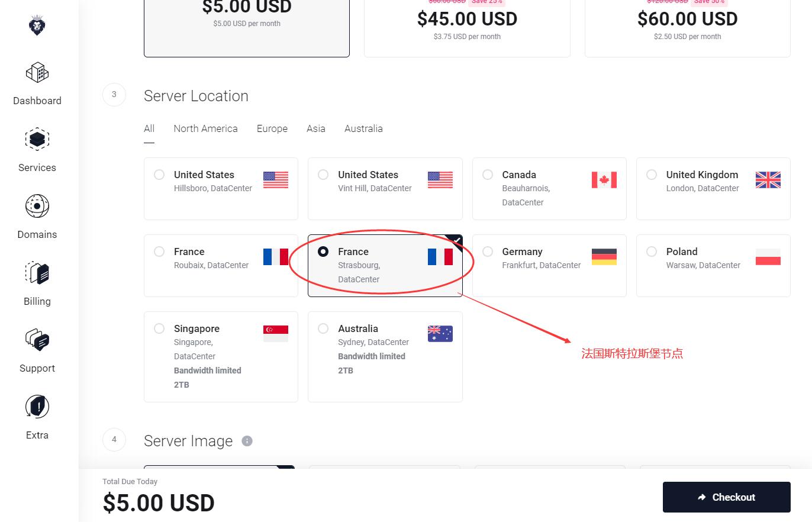Image resolution: width=812 pixels, height=522 pixels.
Task: Click the Server Image info icon
Action: 247,441
